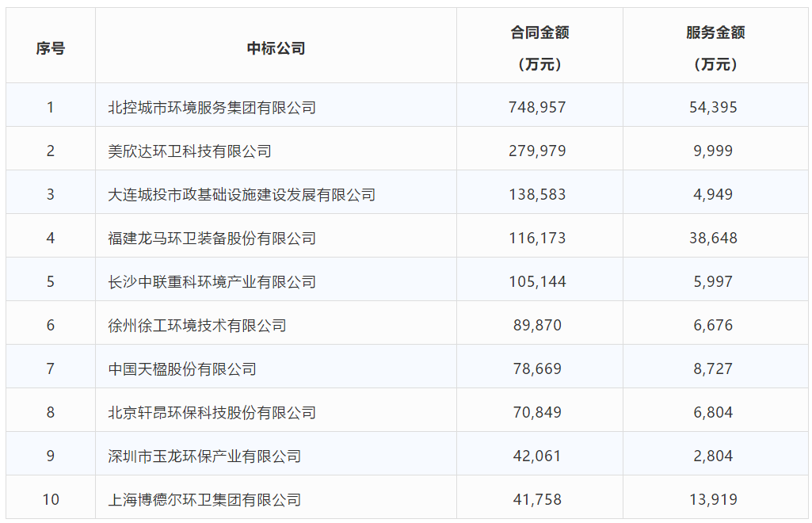Image resolution: width=812 pixels, height=523 pixels.
Task: Click contract amount 138,583
Action: tap(538, 194)
